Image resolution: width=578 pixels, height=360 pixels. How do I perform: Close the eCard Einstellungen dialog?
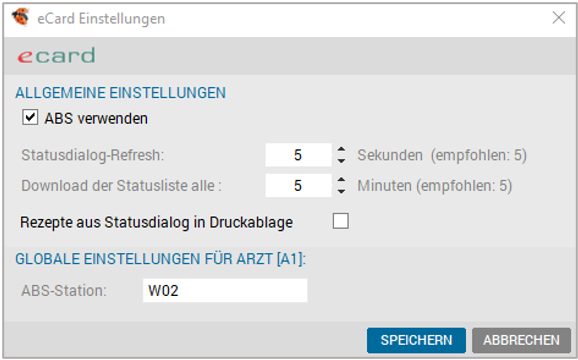pyautogui.click(x=559, y=17)
